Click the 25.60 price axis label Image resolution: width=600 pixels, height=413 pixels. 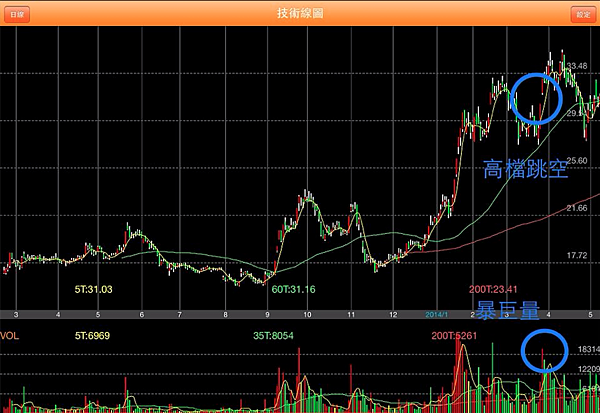[577, 160]
